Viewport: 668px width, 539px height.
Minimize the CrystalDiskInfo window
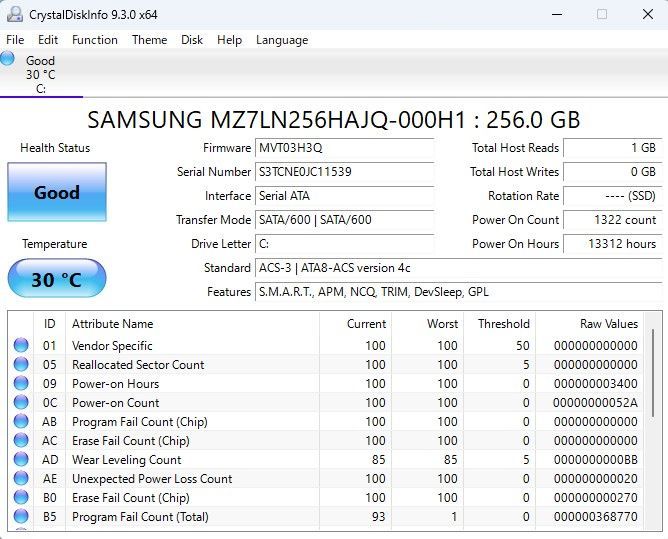557,14
